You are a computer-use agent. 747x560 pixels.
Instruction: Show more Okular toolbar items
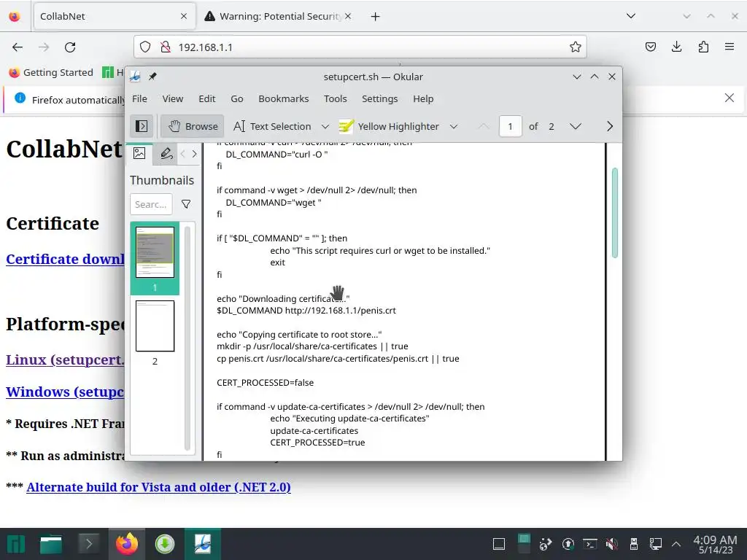[610, 126]
